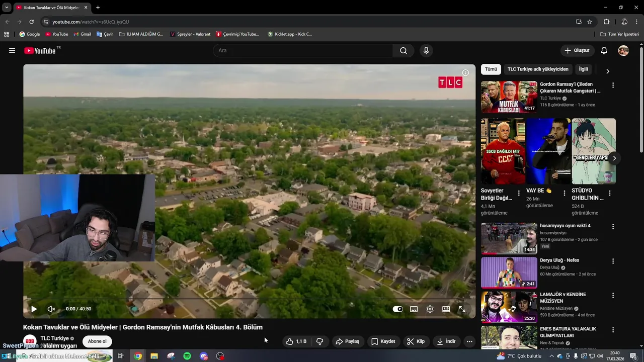Screen dimensions: 644x362
Task: Open the Mutfak Gangsteri video thumbnail
Action: pyautogui.click(x=509, y=97)
